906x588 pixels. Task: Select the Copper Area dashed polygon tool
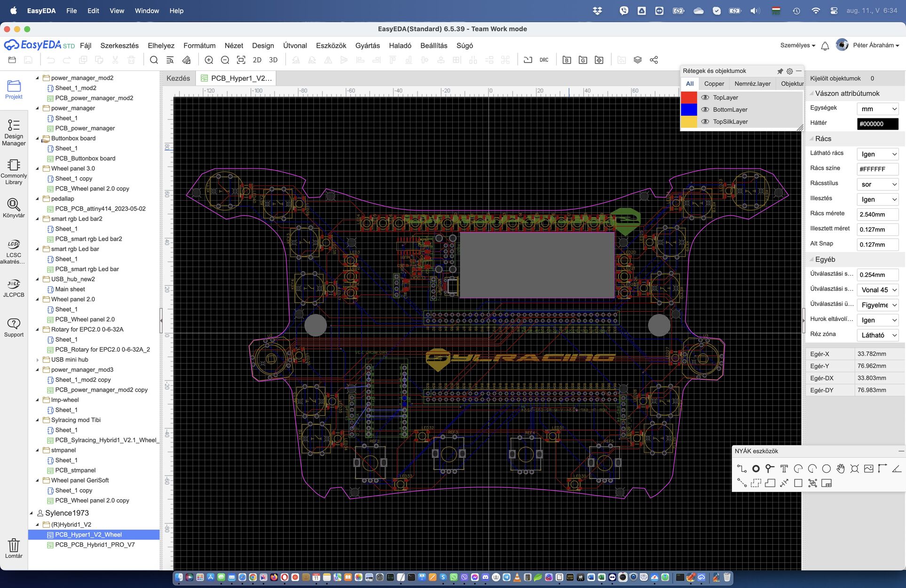(x=756, y=483)
